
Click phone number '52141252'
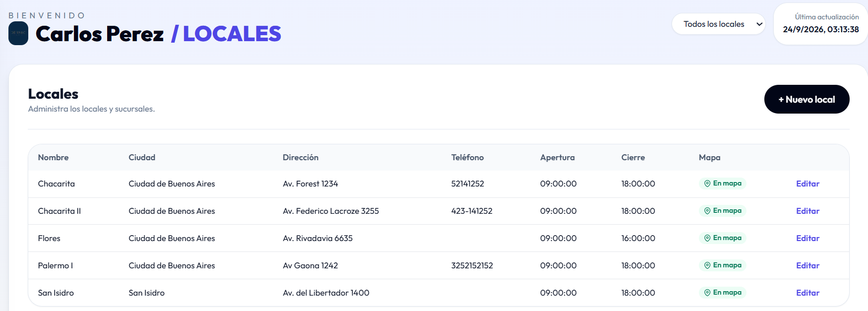coord(467,184)
